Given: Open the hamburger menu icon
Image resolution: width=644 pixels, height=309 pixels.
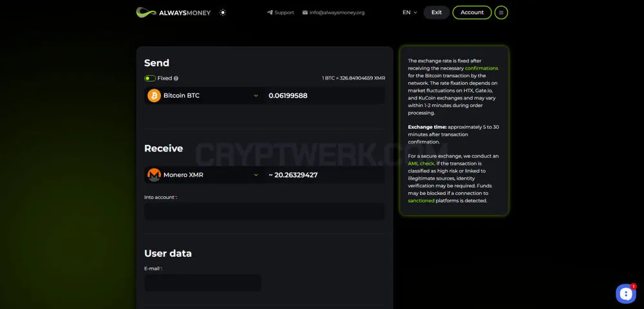Looking at the screenshot, I should click(501, 12).
